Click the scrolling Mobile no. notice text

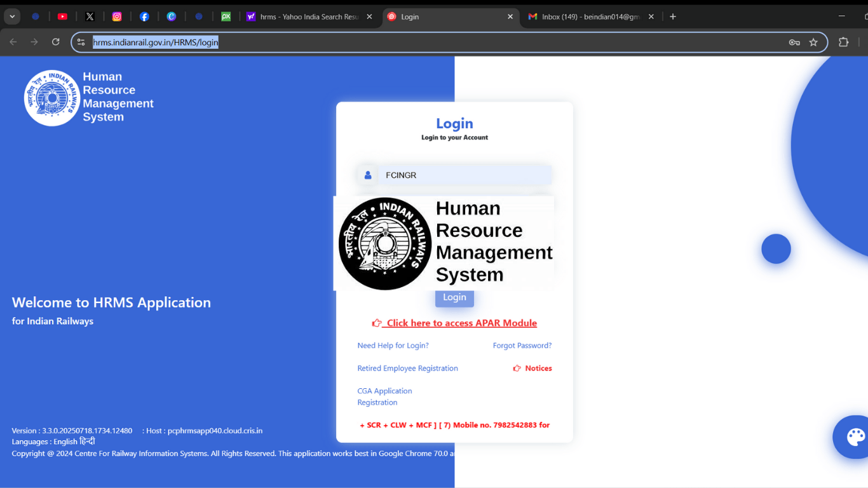[454, 425]
